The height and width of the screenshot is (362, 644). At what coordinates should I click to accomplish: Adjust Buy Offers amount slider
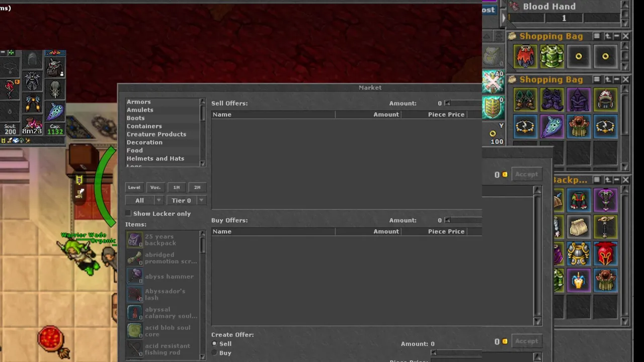[463, 220]
